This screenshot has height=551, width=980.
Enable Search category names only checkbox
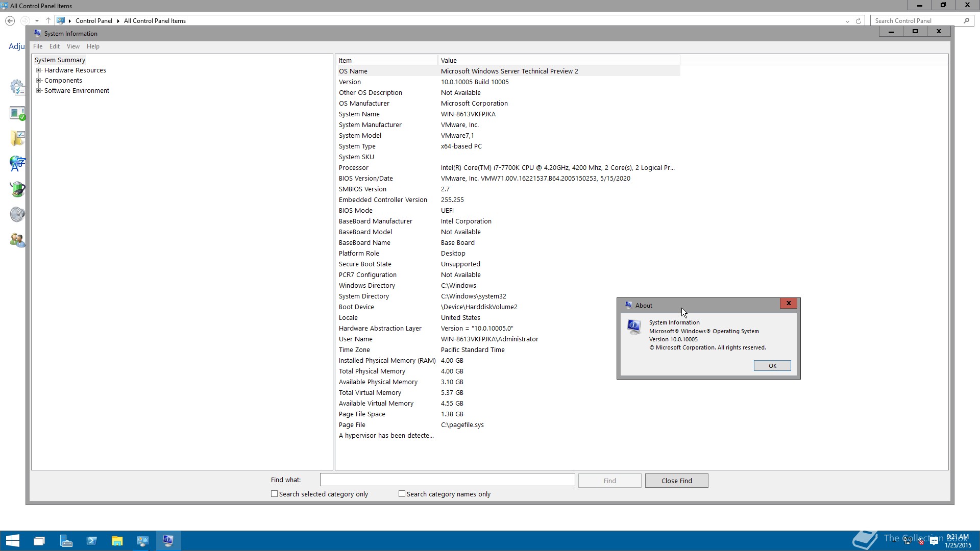[x=402, y=494]
